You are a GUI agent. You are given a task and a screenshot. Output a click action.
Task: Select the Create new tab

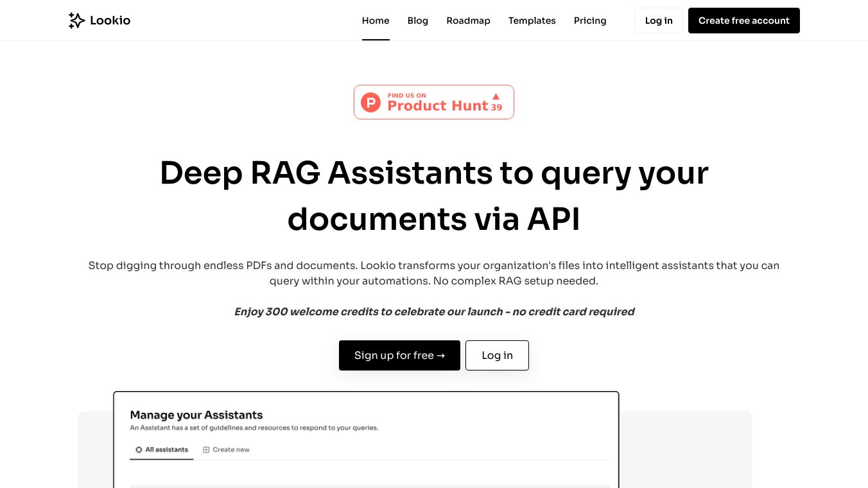click(x=226, y=449)
